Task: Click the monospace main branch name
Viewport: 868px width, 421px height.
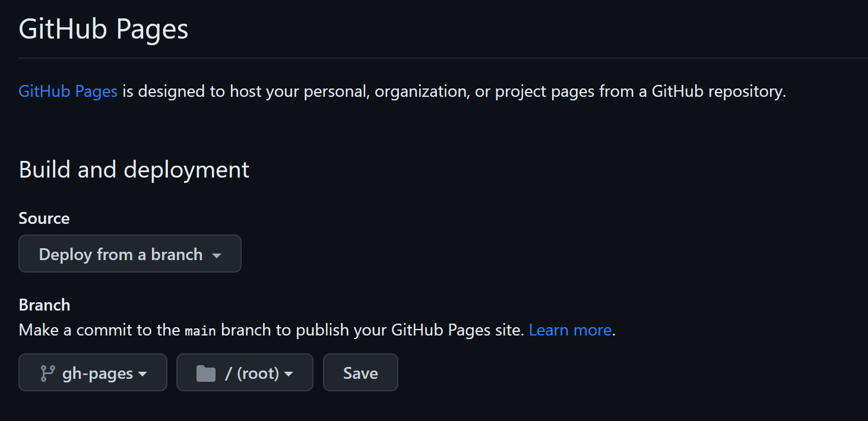Action: click(200, 331)
